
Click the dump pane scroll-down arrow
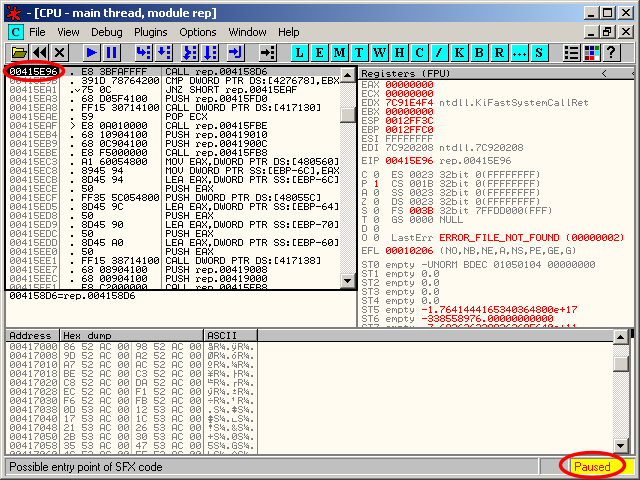[621, 447]
